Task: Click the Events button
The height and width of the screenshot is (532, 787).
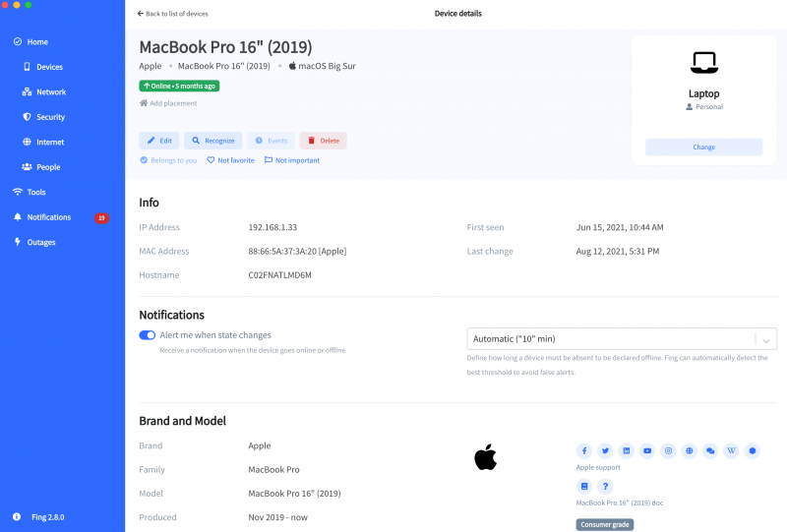Action: point(271,141)
